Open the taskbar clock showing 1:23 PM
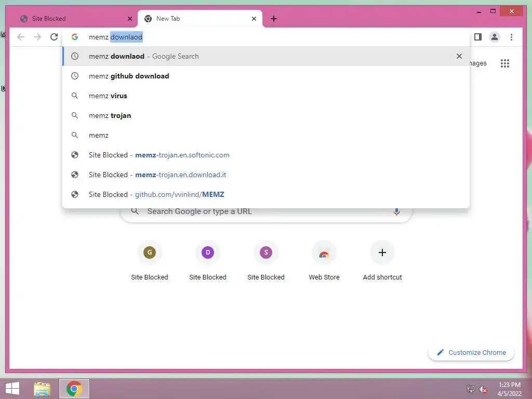This screenshot has width=532, height=399. pos(509,389)
